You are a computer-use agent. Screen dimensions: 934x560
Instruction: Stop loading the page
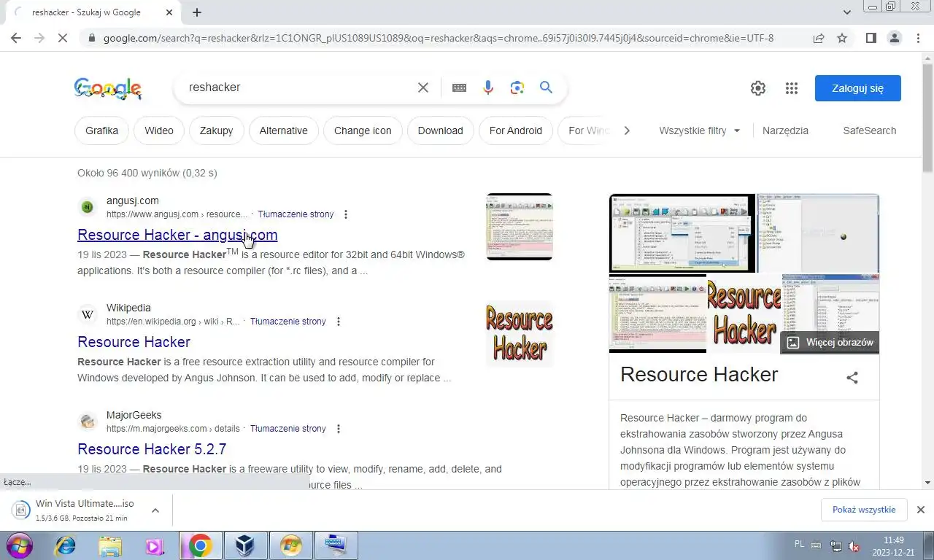pyautogui.click(x=63, y=38)
